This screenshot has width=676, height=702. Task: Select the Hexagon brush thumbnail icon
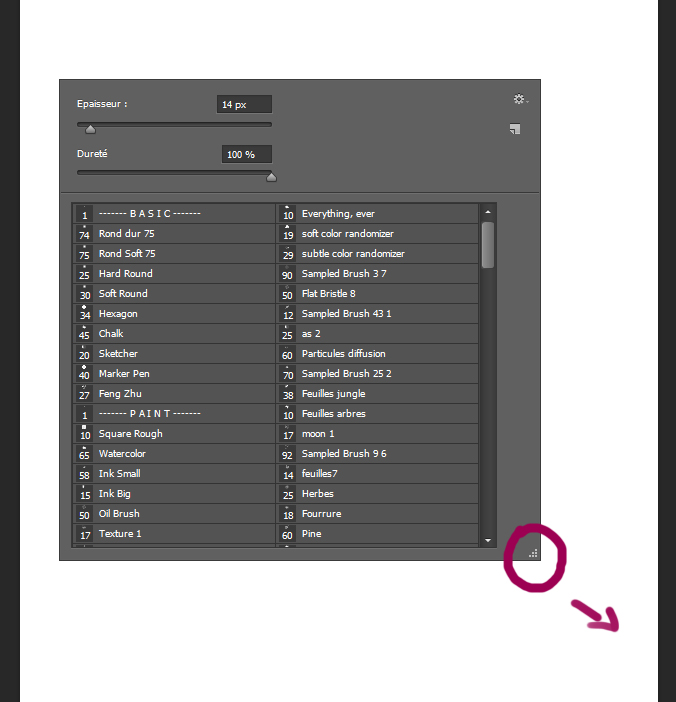(85, 314)
